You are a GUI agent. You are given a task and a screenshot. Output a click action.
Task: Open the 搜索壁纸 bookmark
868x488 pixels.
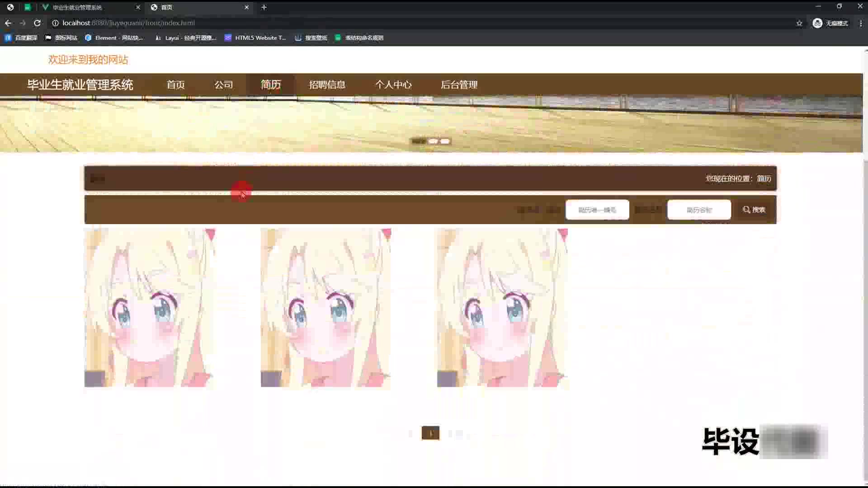(x=311, y=38)
